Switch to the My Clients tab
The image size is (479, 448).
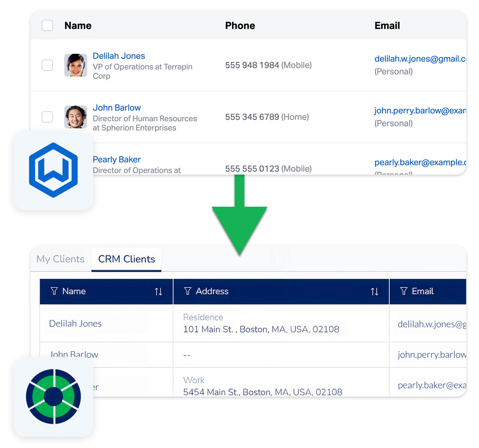pyautogui.click(x=60, y=259)
